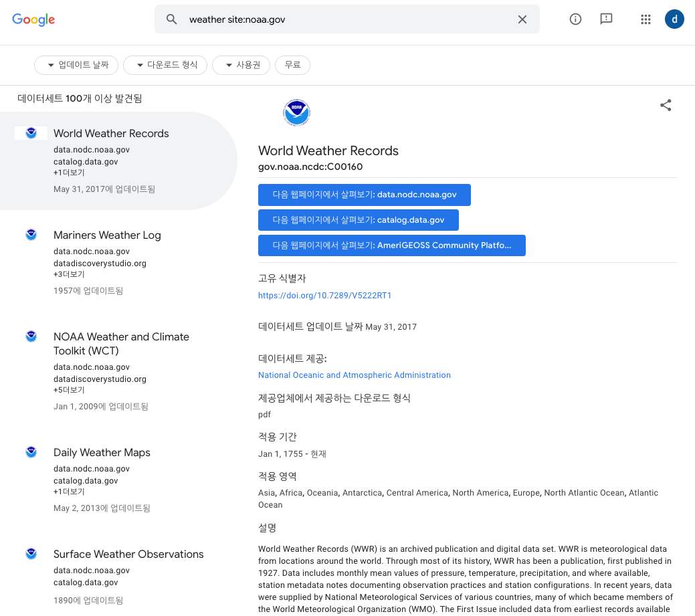Screen dimensions: 695x616
Task: Click '데이터세트 업데이트 날짜 May 31, 2017' line
Action: point(338,326)
